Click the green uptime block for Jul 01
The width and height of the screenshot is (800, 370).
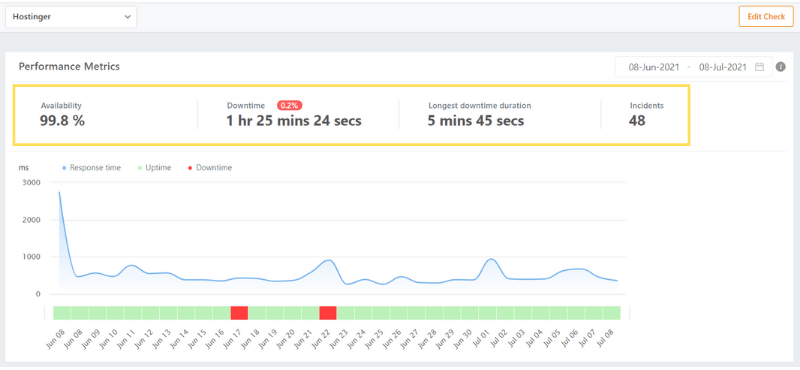click(x=488, y=313)
